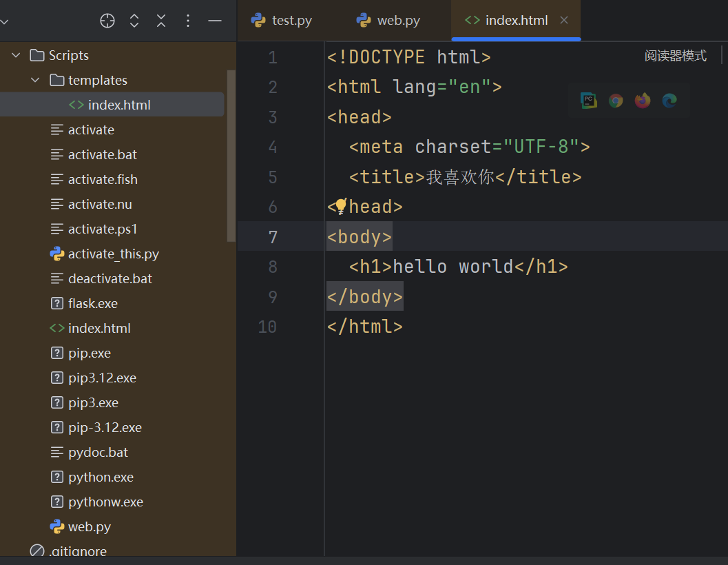
Task: Collapse the Scripts folder chevron
Action: point(16,55)
